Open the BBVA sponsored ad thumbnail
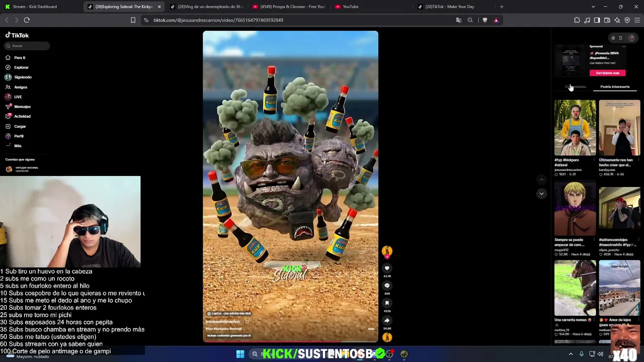 [x=571, y=61]
